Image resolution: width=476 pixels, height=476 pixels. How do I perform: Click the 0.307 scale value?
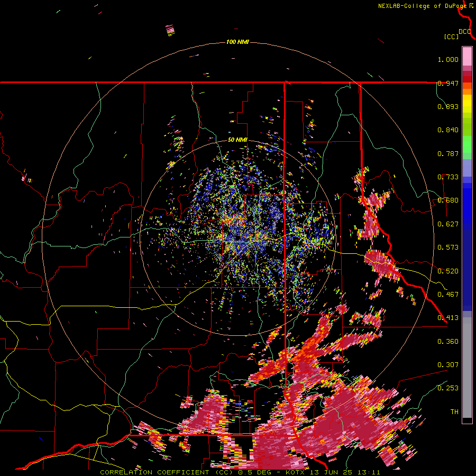[x=448, y=365]
